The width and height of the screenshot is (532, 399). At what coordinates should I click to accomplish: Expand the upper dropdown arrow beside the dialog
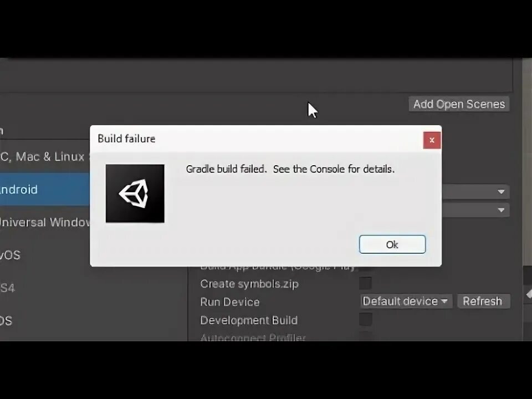point(501,192)
